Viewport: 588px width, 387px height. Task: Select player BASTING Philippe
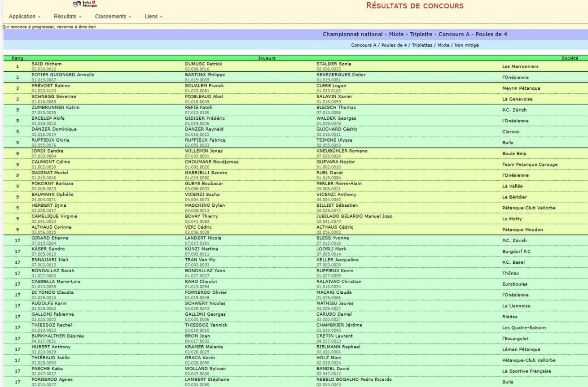coord(205,75)
